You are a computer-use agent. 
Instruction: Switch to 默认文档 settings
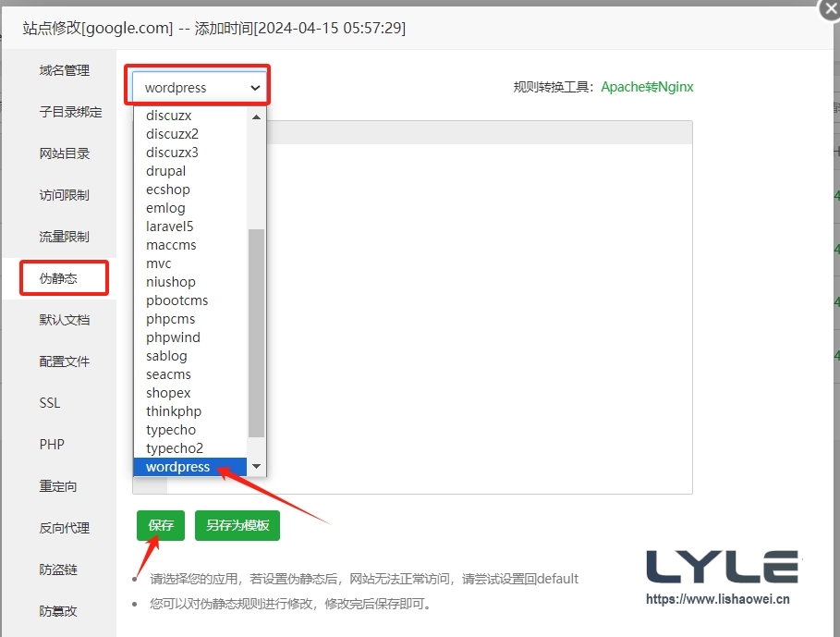click(65, 319)
